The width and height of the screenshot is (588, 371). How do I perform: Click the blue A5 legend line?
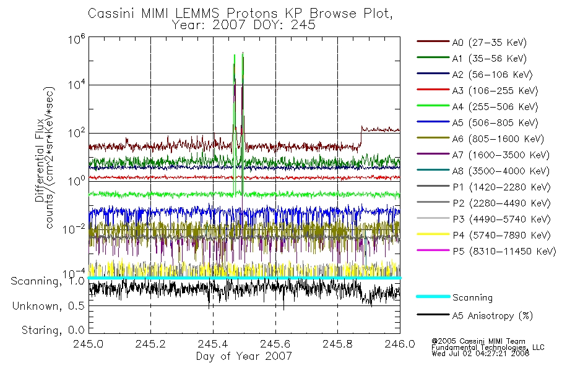tap(433, 122)
